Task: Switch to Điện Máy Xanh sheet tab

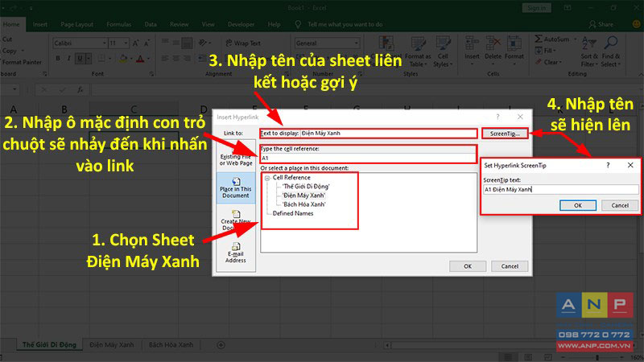Action: click(112, 345)
